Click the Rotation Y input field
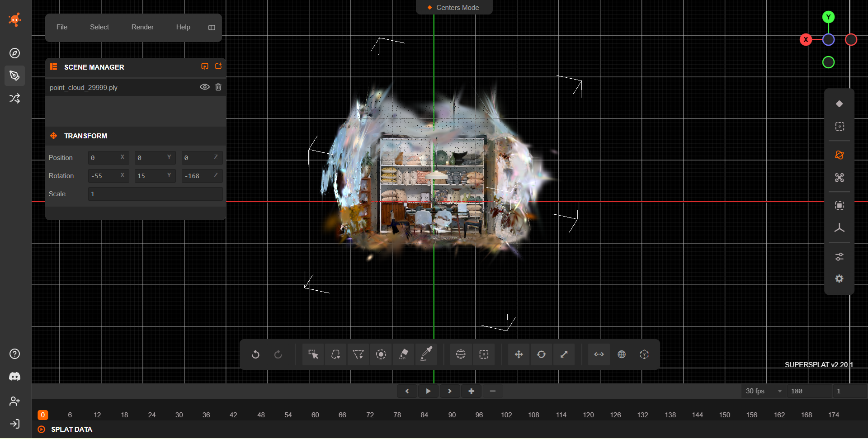 click(155, 175)
